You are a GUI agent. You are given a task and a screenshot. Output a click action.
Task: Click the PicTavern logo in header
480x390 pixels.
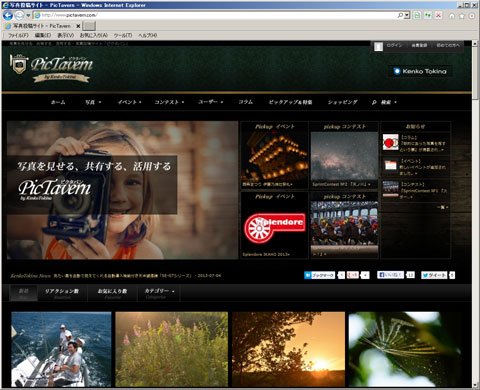click(x=51, y=68)
